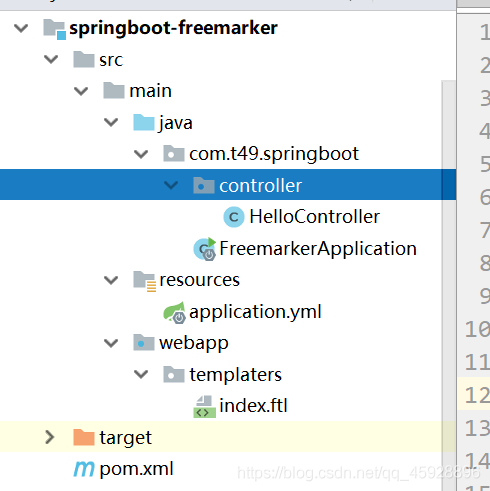490x491 pixels.
Task: Click the springboot-freemarker module folder icon
Action: point(54,29)
